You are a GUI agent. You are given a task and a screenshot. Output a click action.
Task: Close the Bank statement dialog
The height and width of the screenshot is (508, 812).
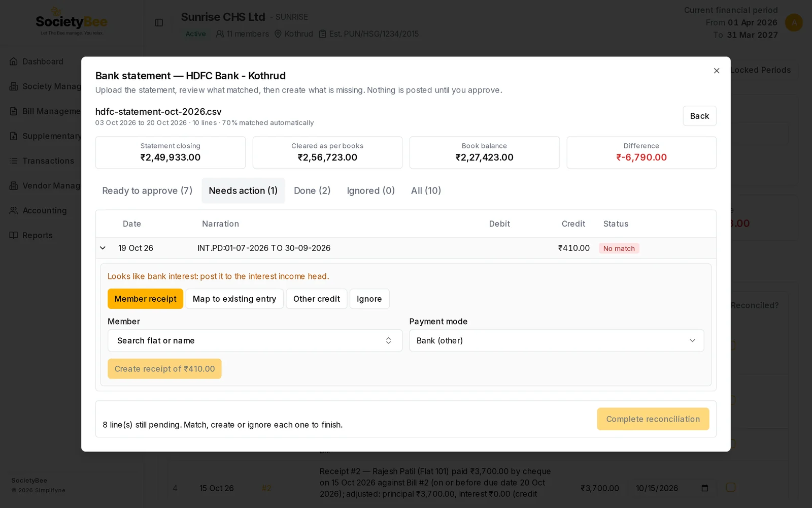click(717, 71)
